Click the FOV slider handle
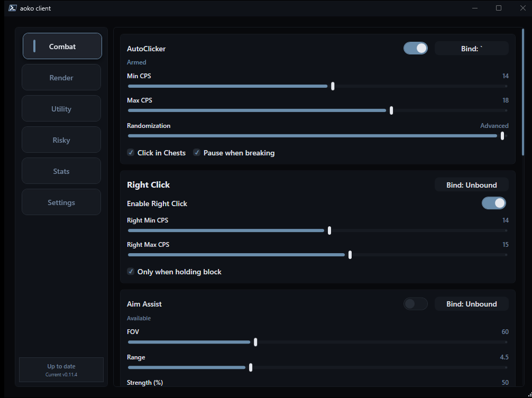The width and height of the screenshot is (532, 398). [255, 342]
